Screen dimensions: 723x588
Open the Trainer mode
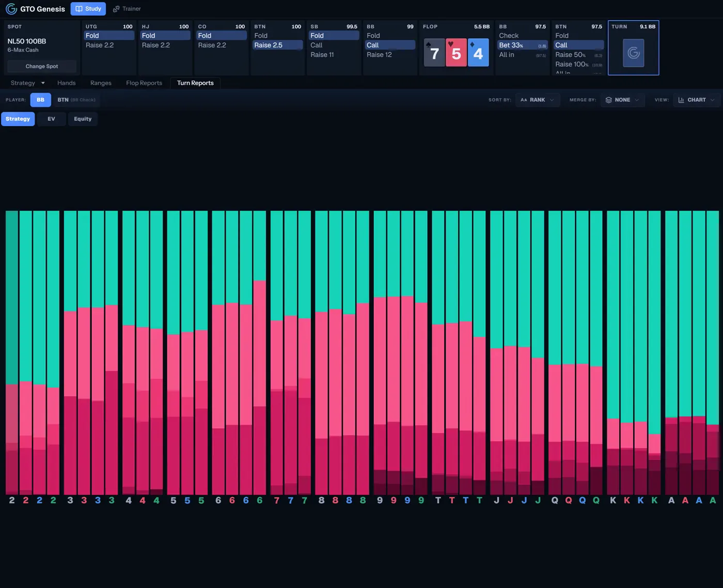[x=127, y=9]
